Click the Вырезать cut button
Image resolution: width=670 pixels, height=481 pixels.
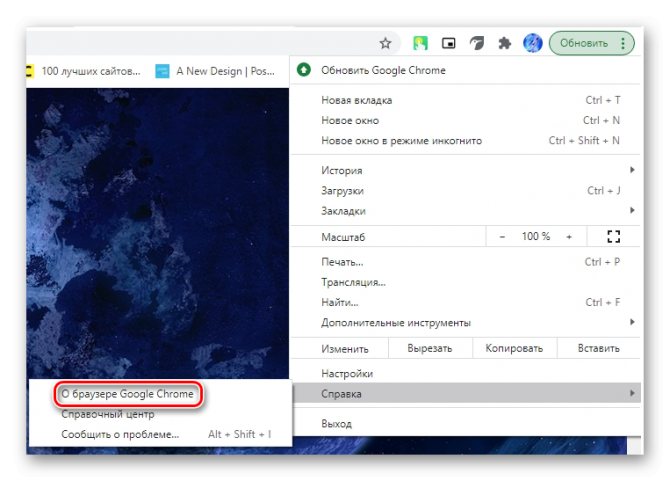(x=430, y=349)
